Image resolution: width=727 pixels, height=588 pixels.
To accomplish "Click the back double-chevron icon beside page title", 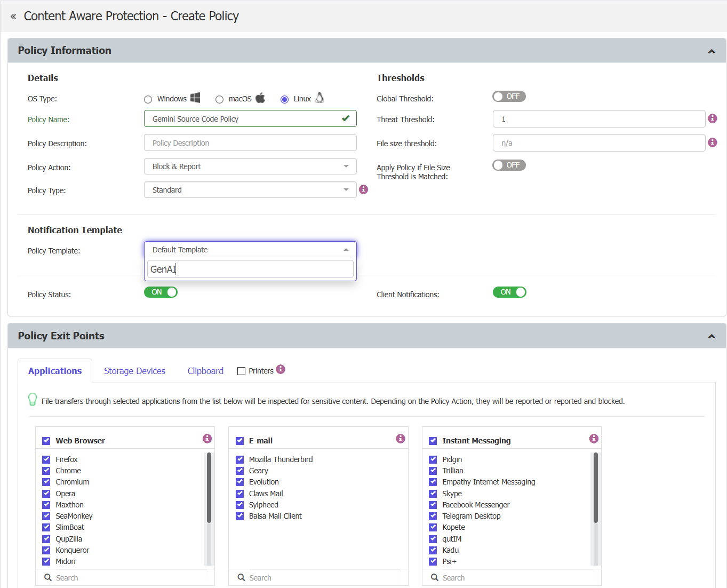I will (13, 17).
